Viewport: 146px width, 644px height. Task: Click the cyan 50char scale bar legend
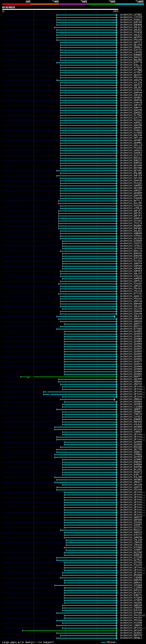click(x=103, y=642)
